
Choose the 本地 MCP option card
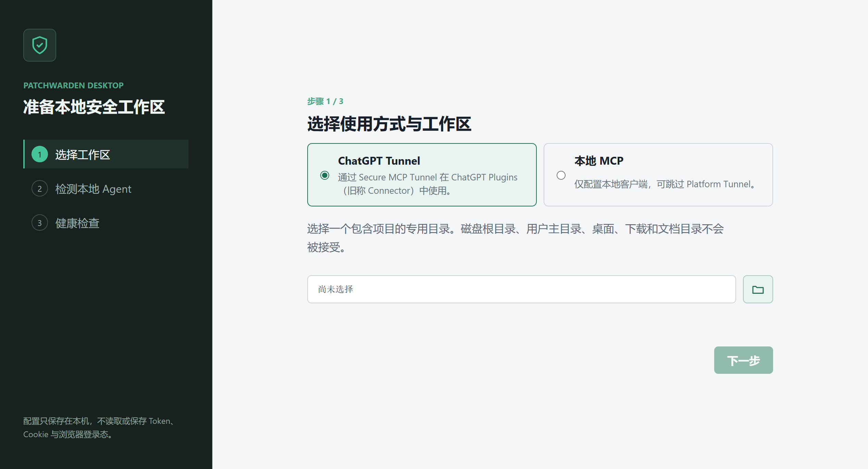[x=658, y=175]
